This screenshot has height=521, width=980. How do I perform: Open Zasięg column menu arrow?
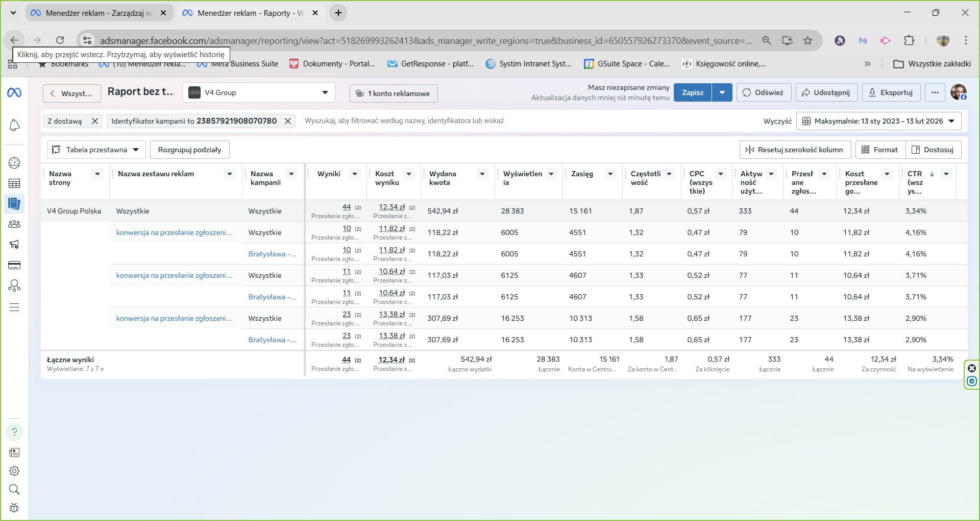610,174
